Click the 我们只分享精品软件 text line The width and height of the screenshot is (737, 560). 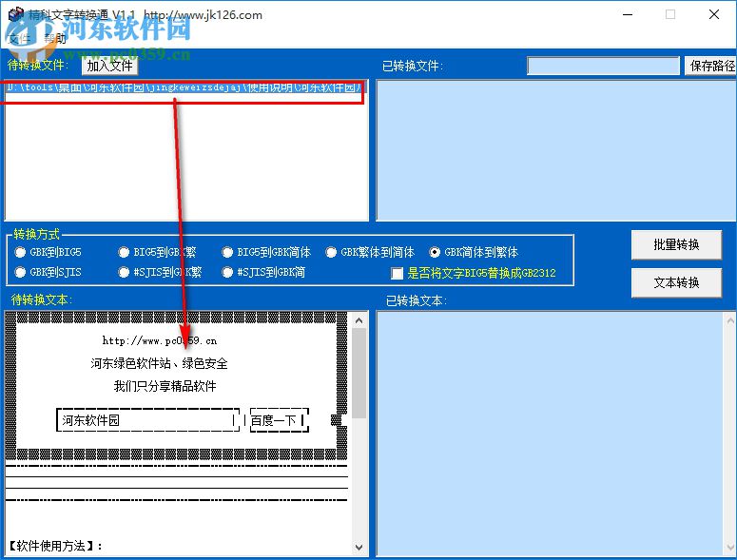click(165, 386)
